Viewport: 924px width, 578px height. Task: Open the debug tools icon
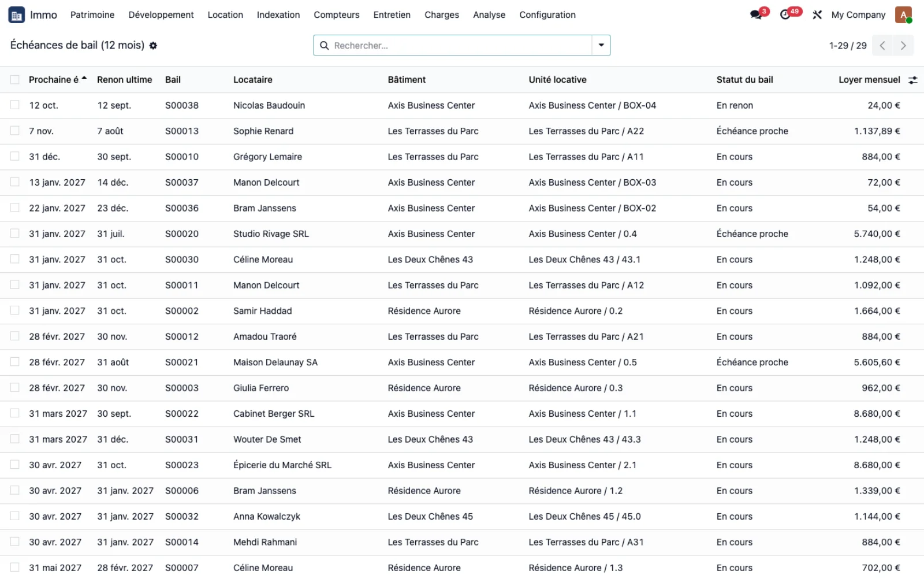click(x=817, y=15)
